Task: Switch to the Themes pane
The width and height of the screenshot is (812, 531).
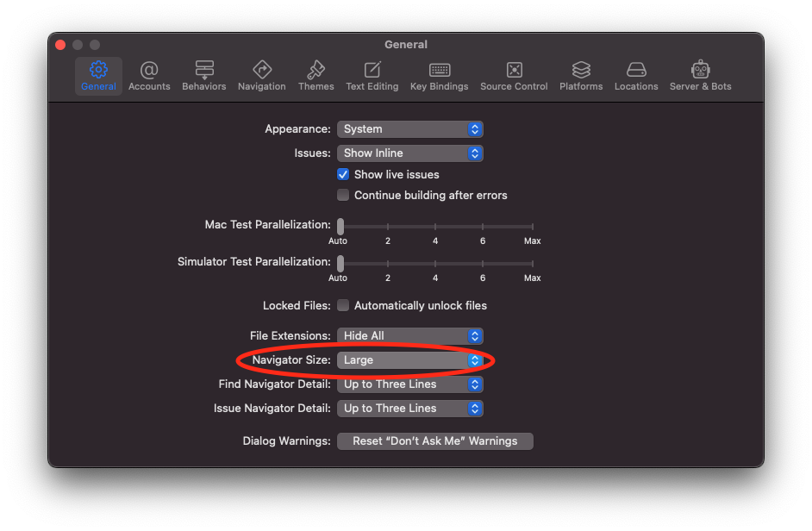Action: pyautogui.click(x=315, y=76)
